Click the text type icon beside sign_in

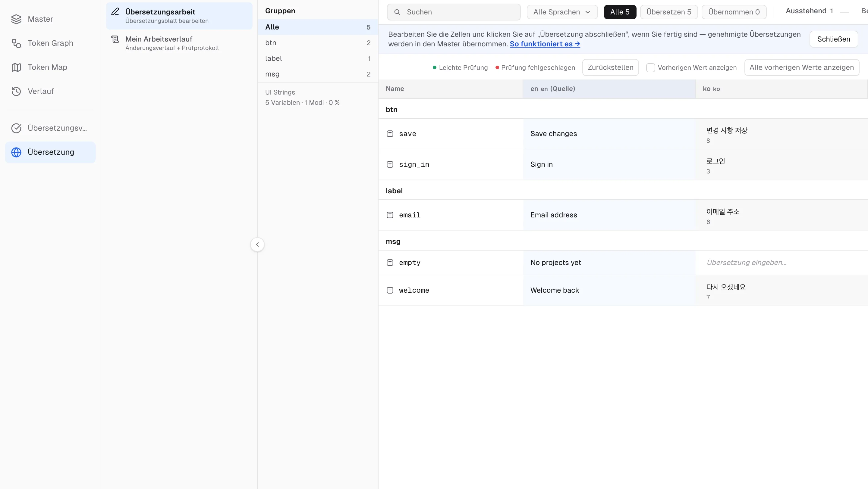390,164
